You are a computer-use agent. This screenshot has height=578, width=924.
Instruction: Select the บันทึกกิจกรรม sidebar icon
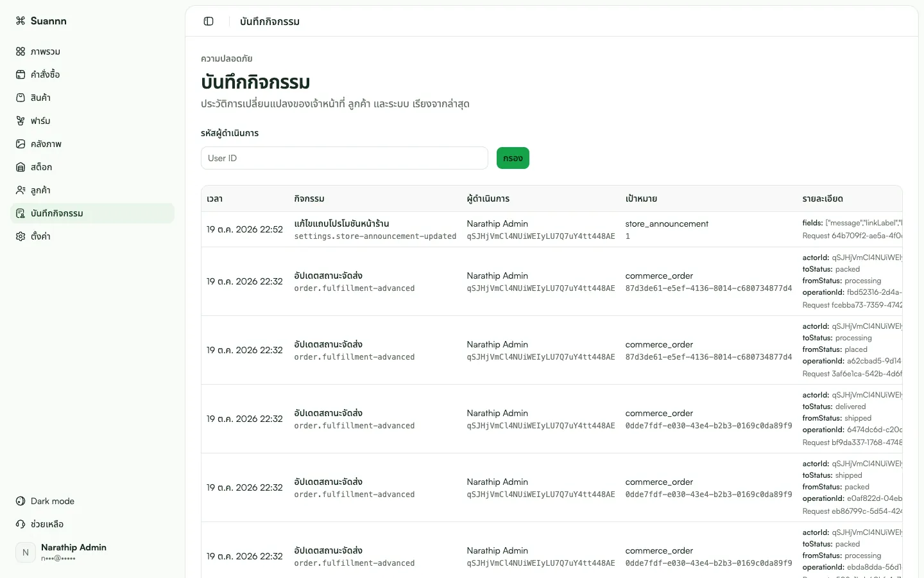coord(21,213)
